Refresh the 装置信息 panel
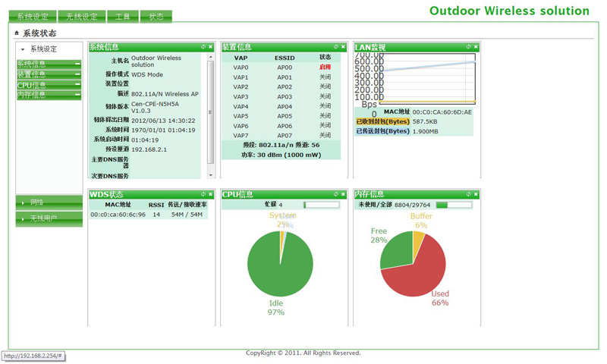 pos(336,47)
